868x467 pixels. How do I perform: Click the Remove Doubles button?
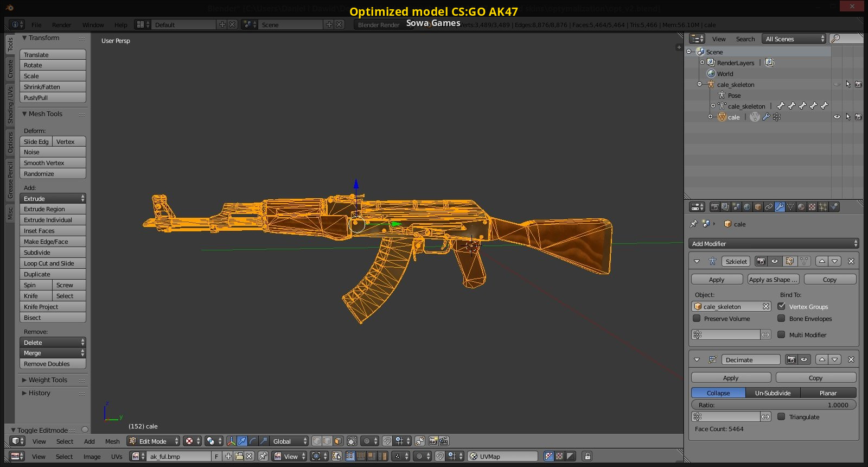[x=53, y=364]
